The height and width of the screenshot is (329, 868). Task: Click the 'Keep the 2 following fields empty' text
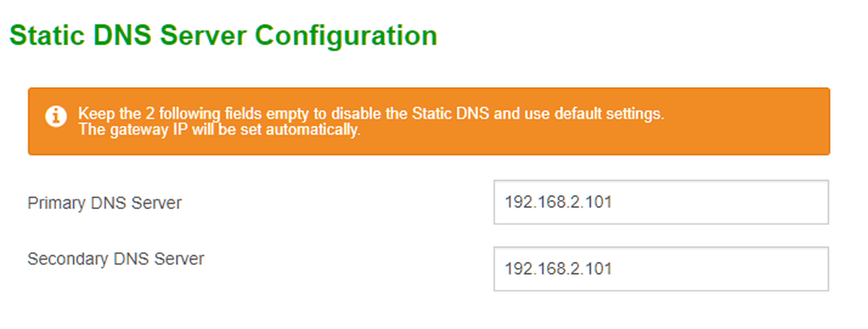193,114
